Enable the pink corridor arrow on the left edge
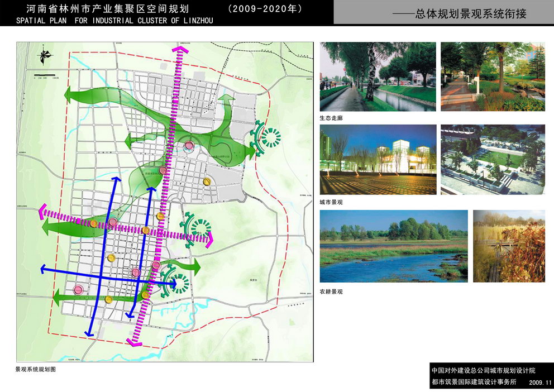Image resolution: width=554 pixels, height=392 pixels. tap(42, 212)
